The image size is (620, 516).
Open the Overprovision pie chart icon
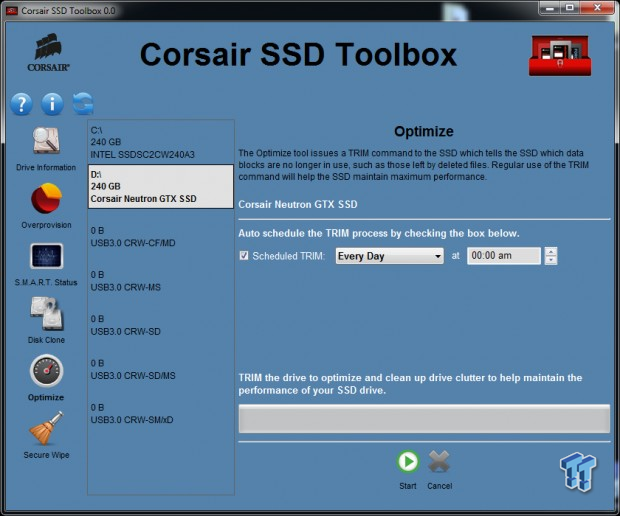[x=46, y=198]
